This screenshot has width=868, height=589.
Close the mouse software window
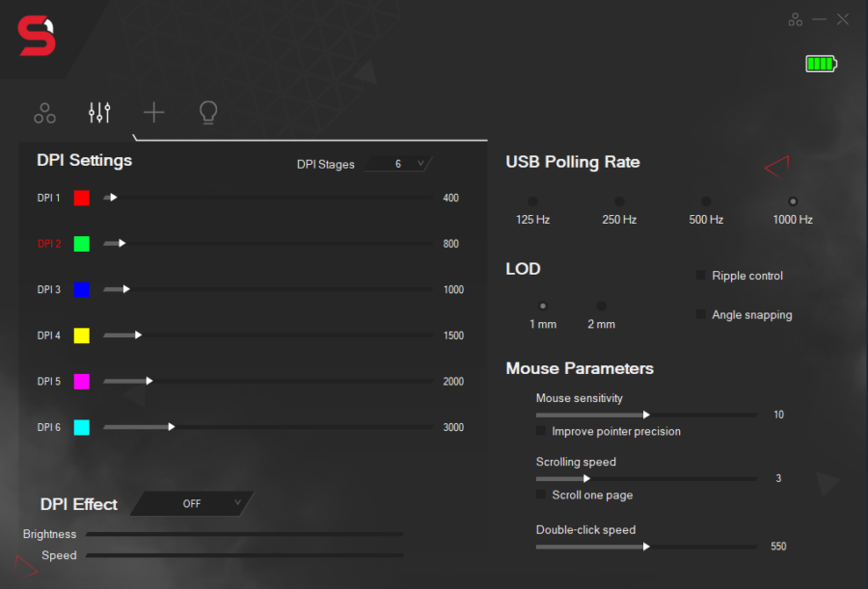coord(843,19)
